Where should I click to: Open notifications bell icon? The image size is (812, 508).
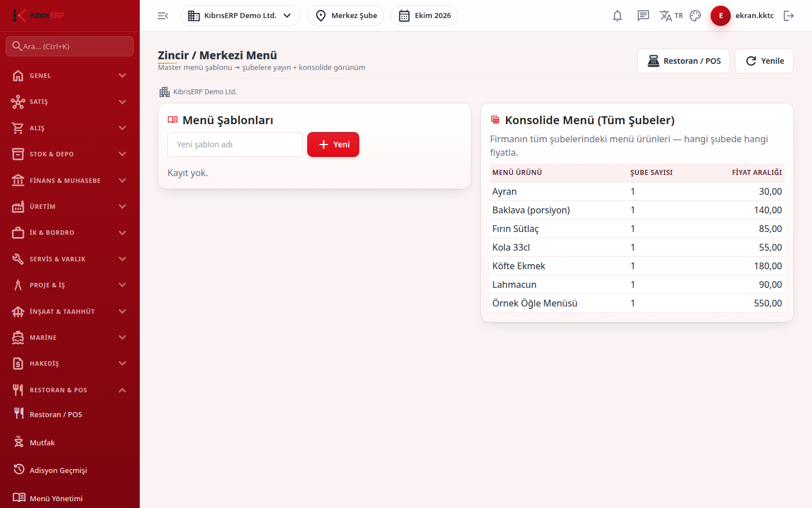coord(617,16)
